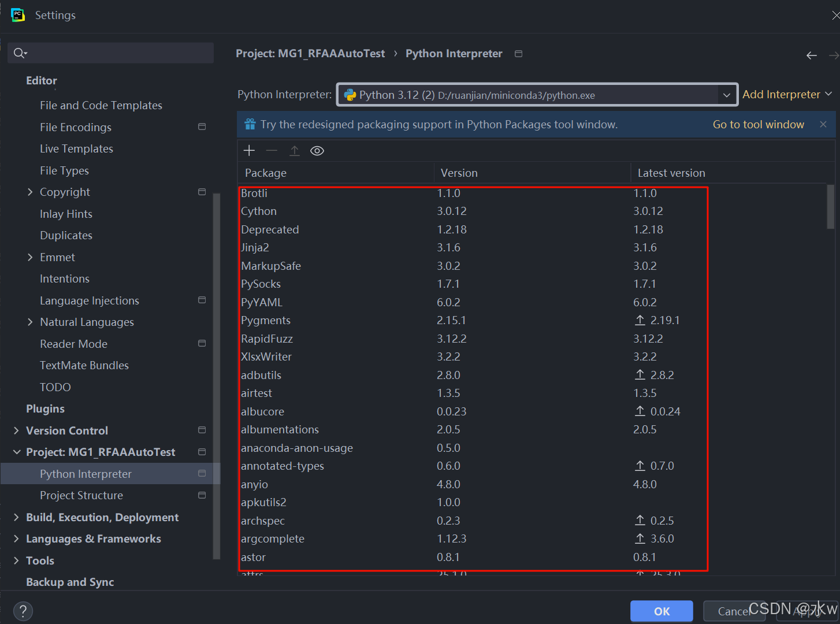840x624 pixels.
Task: Click the PyCharm logo icon in title bar
Action: [x=18, y=15]
